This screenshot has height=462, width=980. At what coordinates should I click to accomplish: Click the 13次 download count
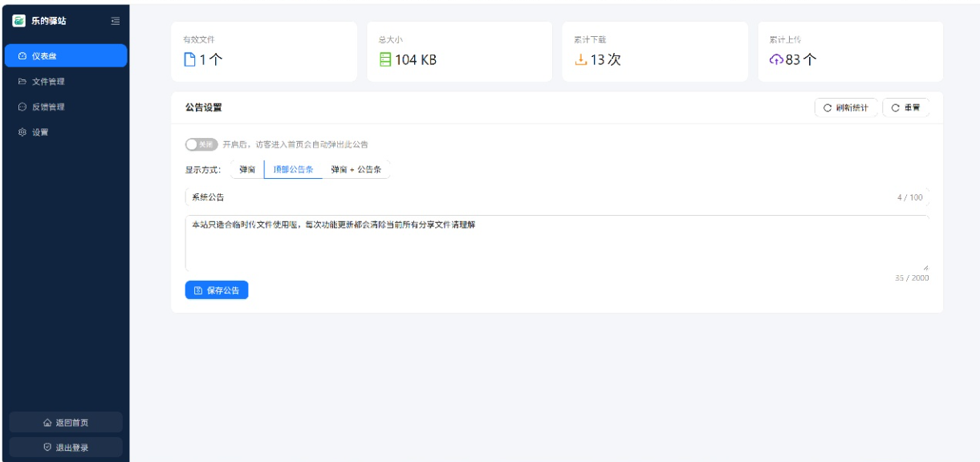[x=606, y=59]
